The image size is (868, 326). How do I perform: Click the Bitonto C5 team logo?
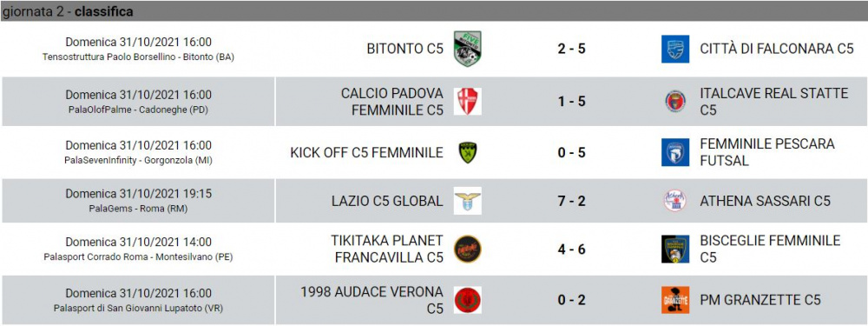pos(467,49)
